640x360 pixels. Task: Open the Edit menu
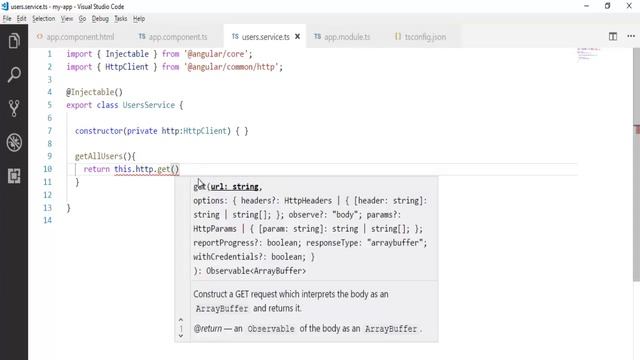coord(21,19)
